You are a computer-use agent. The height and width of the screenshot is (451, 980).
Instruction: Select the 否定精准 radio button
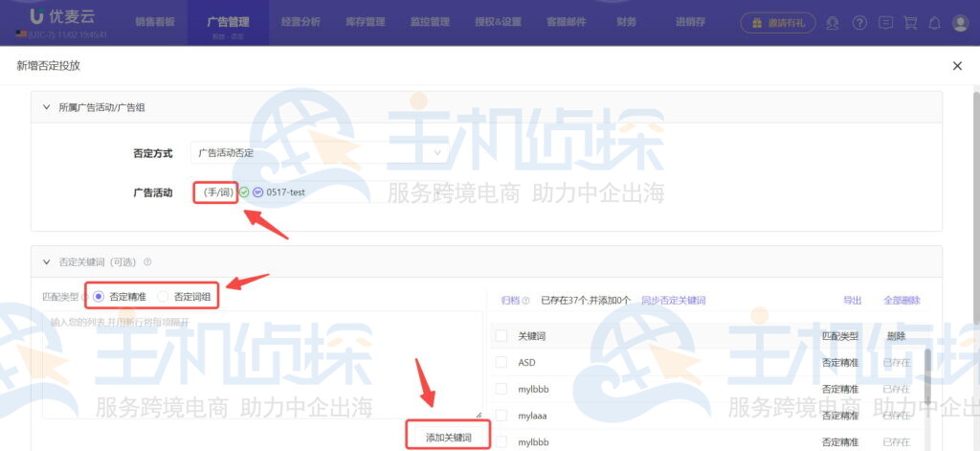point(99,297)
